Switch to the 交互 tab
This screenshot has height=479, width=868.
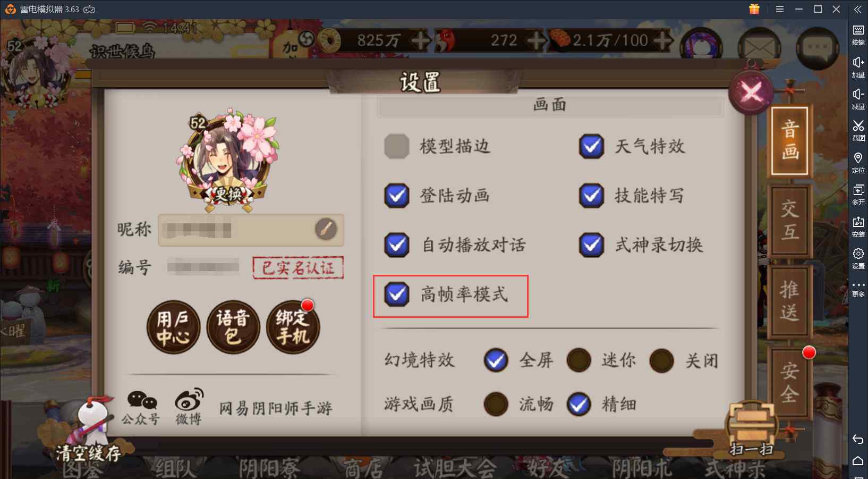[790, 220]
